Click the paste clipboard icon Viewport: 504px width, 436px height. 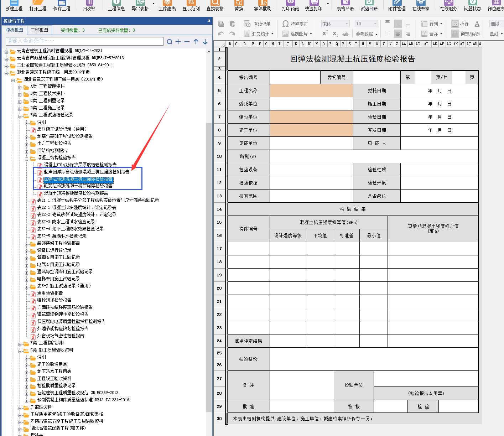click(232, 24)
